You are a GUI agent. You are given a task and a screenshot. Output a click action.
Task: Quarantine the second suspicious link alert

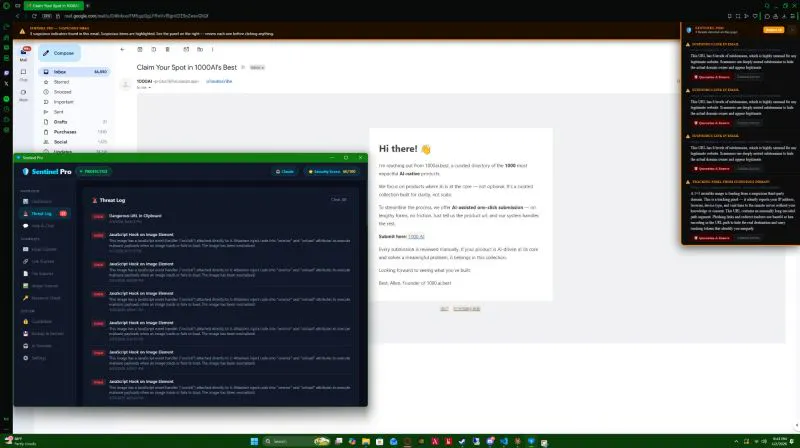(712, 123)
